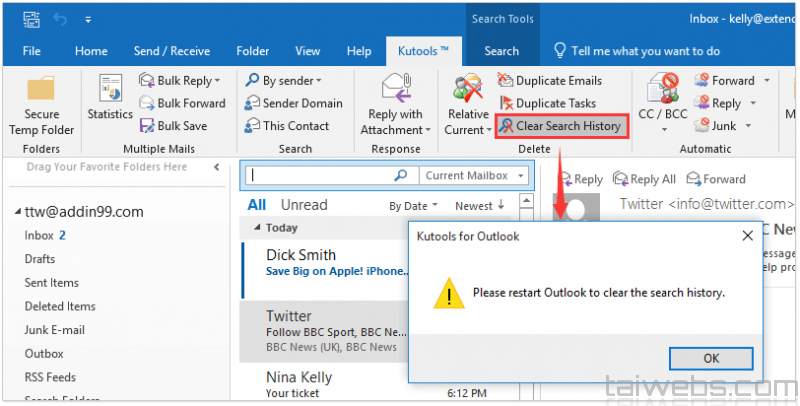The image size is (800, 406).
Task: Open the By Date sort dropdown
Action: (413, 206)
